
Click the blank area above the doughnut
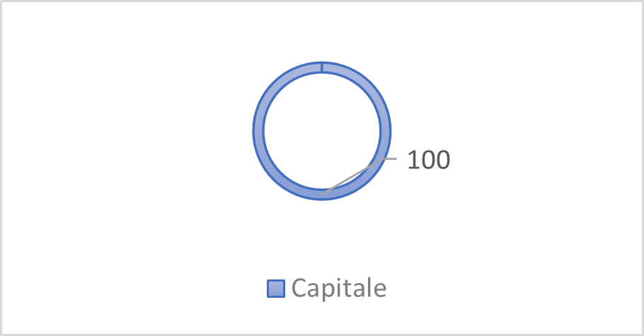tap(322, 32)
